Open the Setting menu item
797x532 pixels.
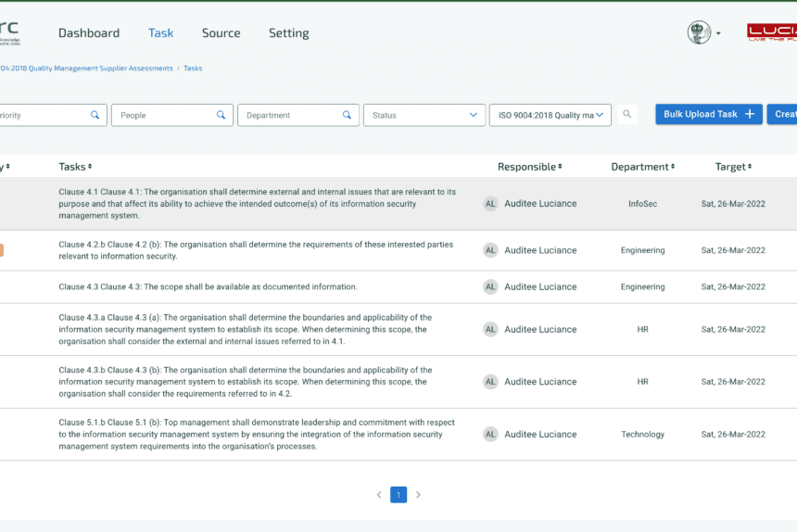click(288, 32)
